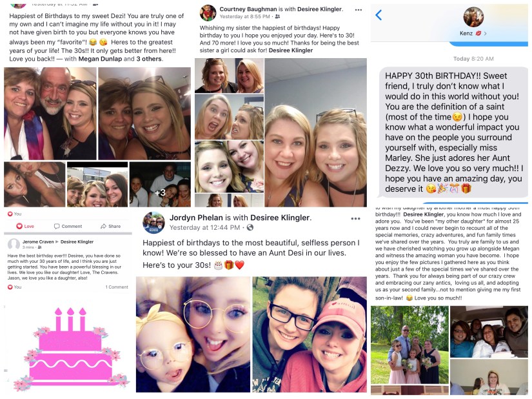Viewport: 532px width, 399px height.
Task: Expand the chevron next to Kenz name
Action: 485,34
